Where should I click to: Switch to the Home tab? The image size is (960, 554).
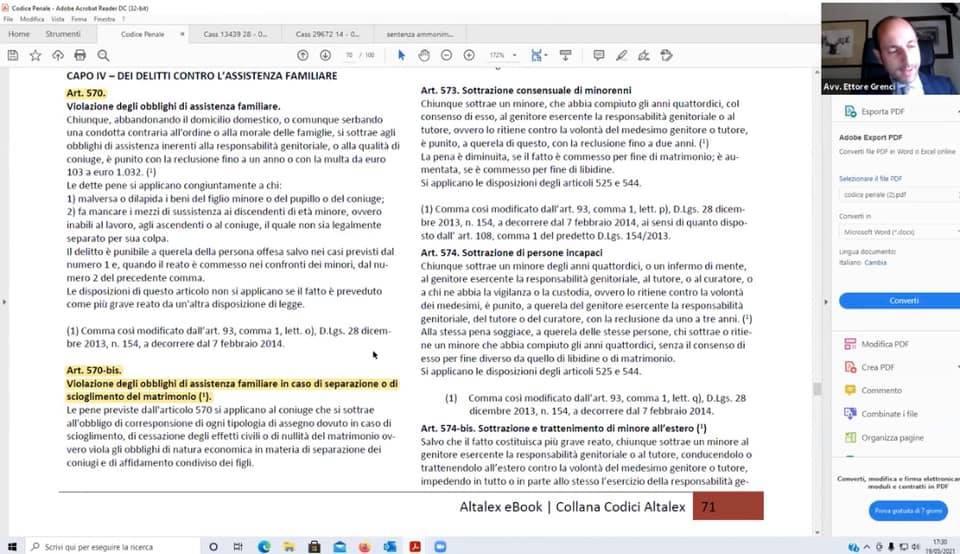pyautogui.click(x=19, y=34)
